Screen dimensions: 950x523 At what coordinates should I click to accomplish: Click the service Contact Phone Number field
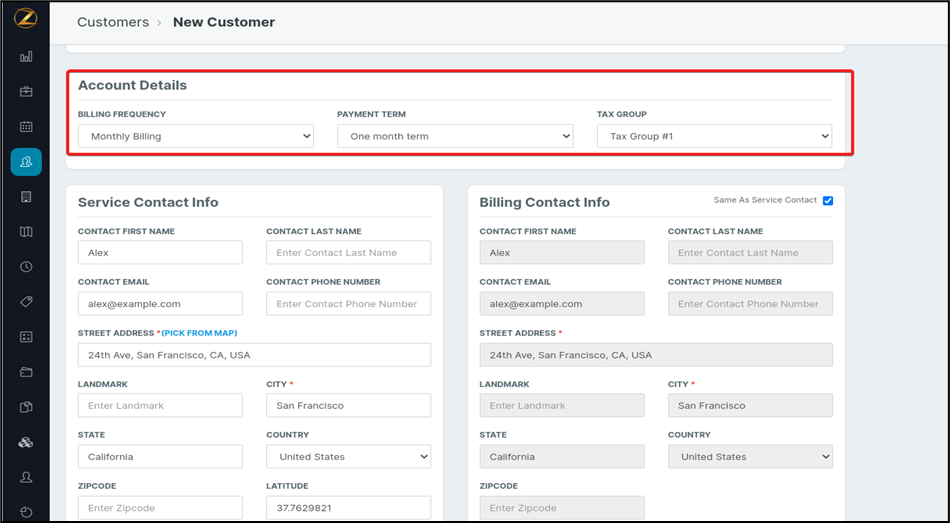point(348,304)
